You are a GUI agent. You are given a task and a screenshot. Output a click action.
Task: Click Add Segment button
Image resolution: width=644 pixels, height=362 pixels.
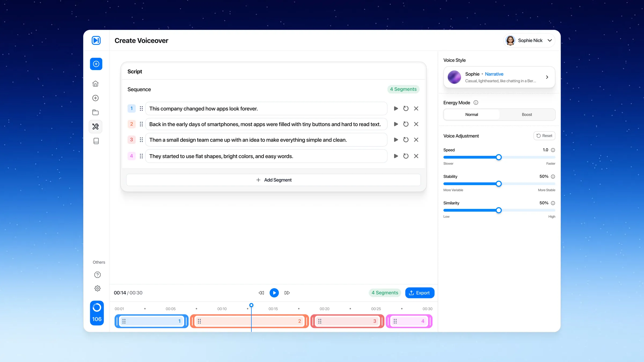(x=273, y=180)
